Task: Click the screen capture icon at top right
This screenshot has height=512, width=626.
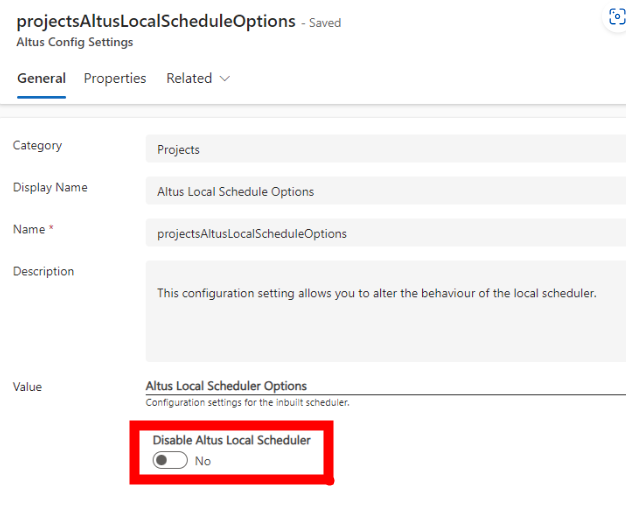Action: tap(616, 17)
